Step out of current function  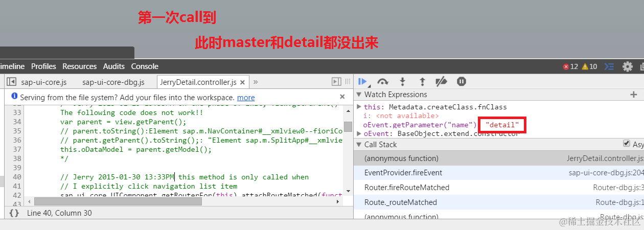click(422, 81)
